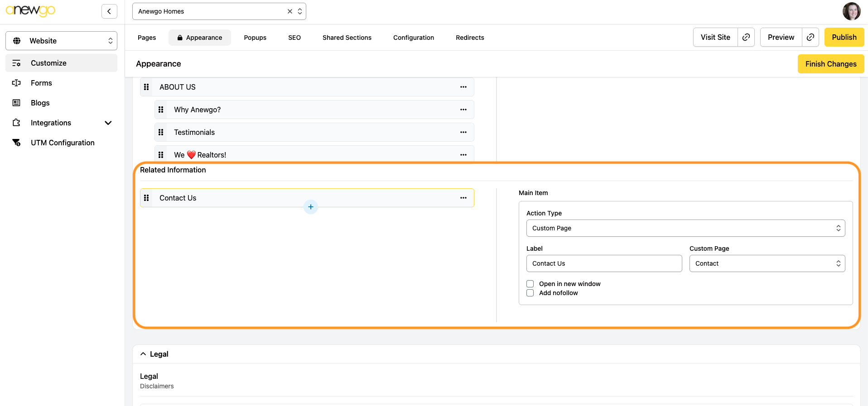Click the Finish Changes button

tap(830, 64)
